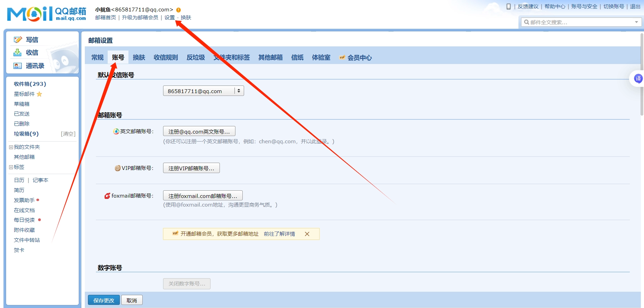Image resolution: width=644 pixels, height=308 pixels.
Task: Open 文件中转站 in sidebar
Action: coord(27,240)
